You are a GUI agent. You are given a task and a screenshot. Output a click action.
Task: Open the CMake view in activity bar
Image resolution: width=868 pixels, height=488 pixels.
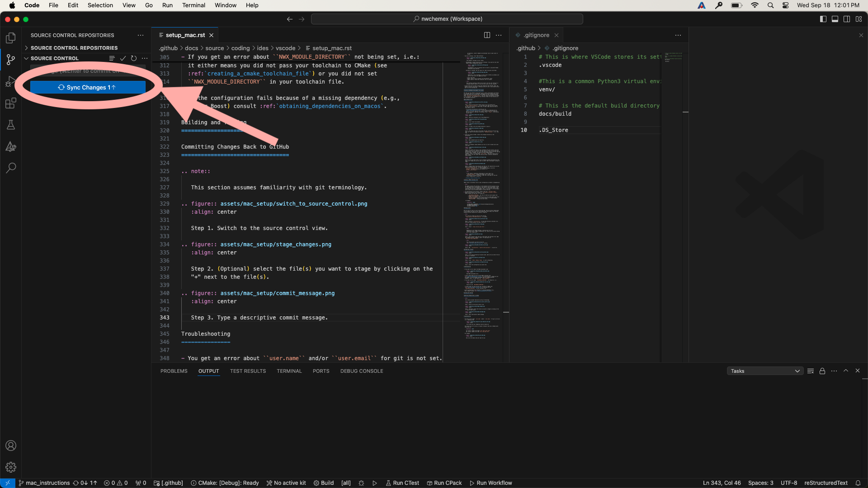pyautogui.click(x=11, y=146)
